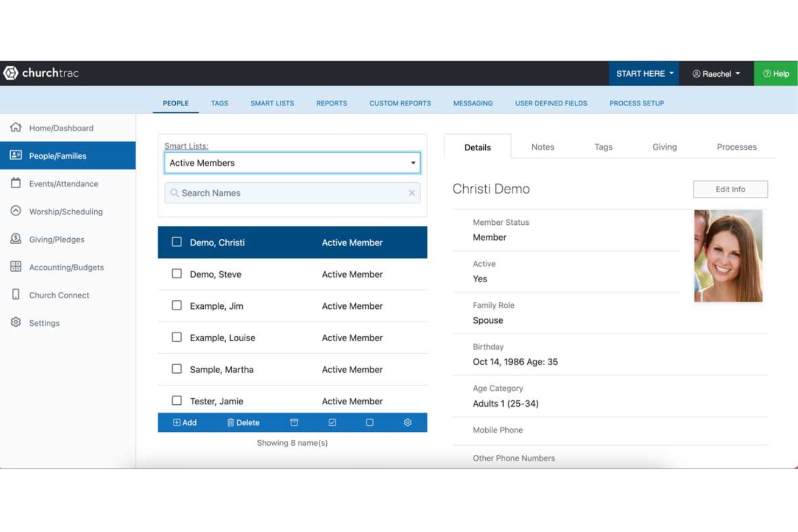Click the Search Names field

coord(292,193)
